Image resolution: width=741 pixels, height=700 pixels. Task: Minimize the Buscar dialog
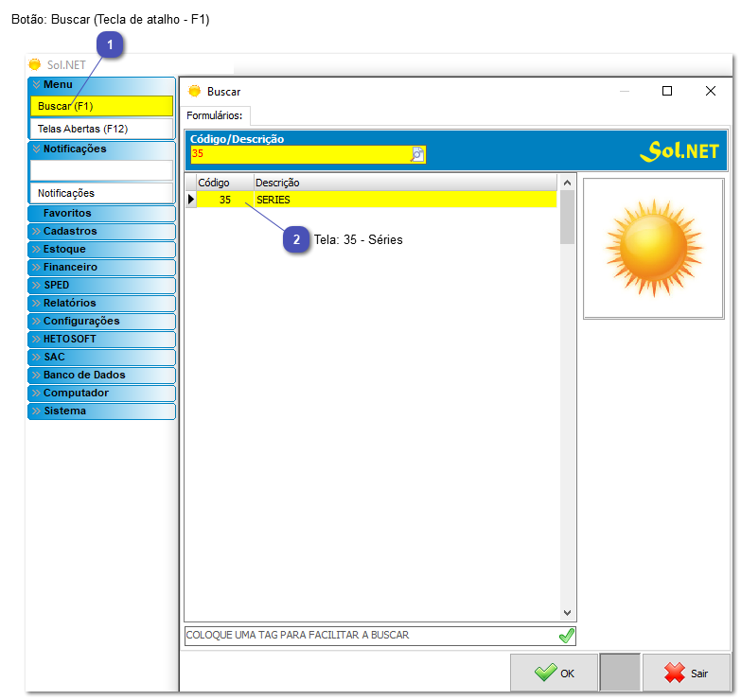[625, 91]
